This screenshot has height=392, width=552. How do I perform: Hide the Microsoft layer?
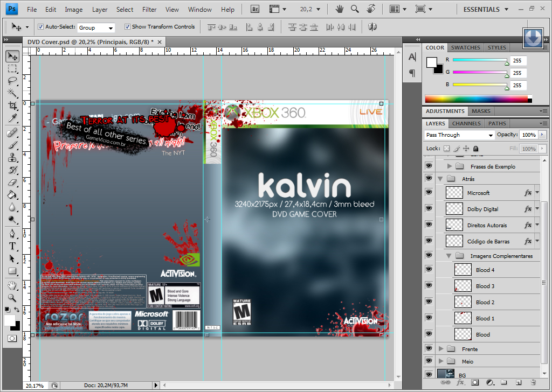429,192
